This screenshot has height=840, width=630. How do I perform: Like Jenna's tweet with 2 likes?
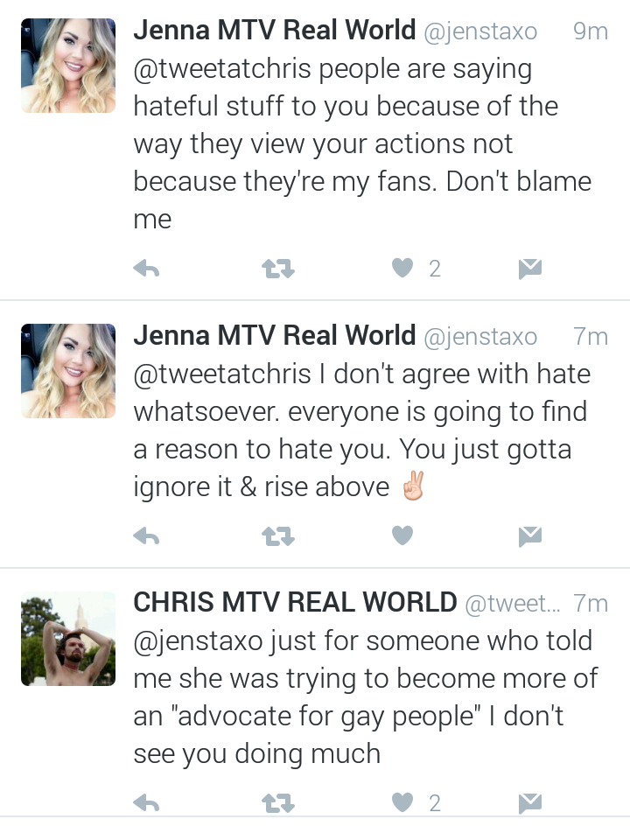402,268
